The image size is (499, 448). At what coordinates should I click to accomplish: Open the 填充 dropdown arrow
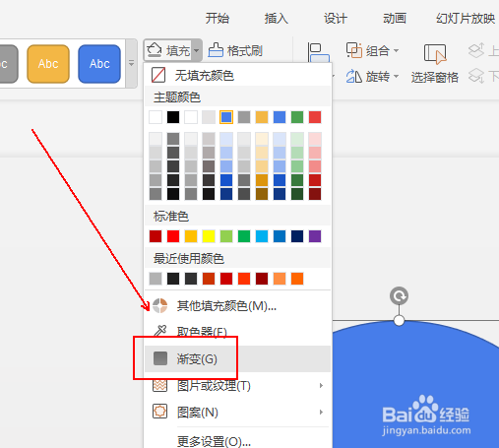tap(196, 50)
